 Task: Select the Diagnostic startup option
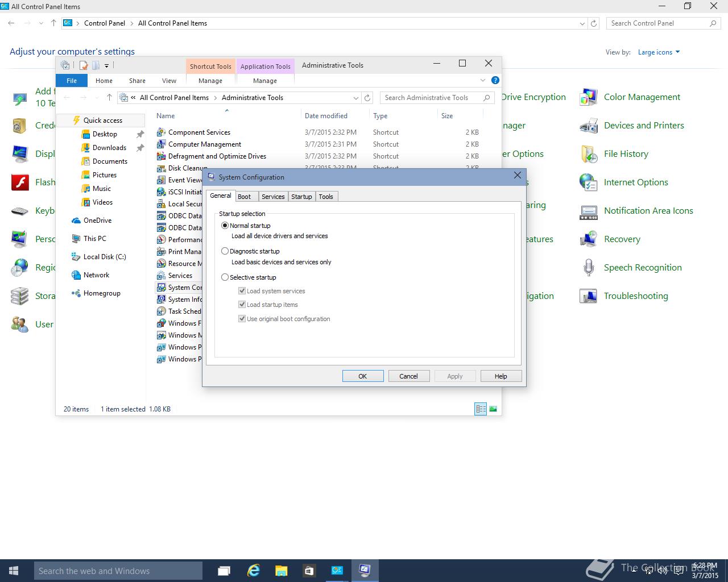[x=225, y=251]
